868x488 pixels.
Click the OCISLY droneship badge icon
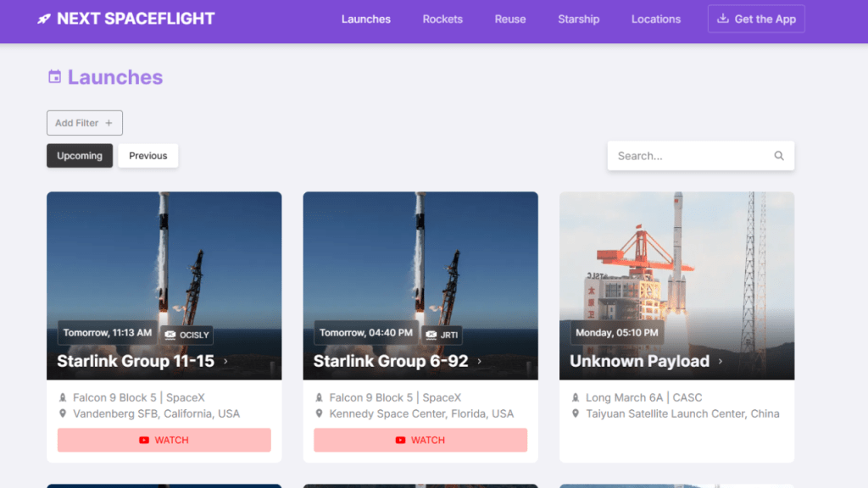[170, 335]
